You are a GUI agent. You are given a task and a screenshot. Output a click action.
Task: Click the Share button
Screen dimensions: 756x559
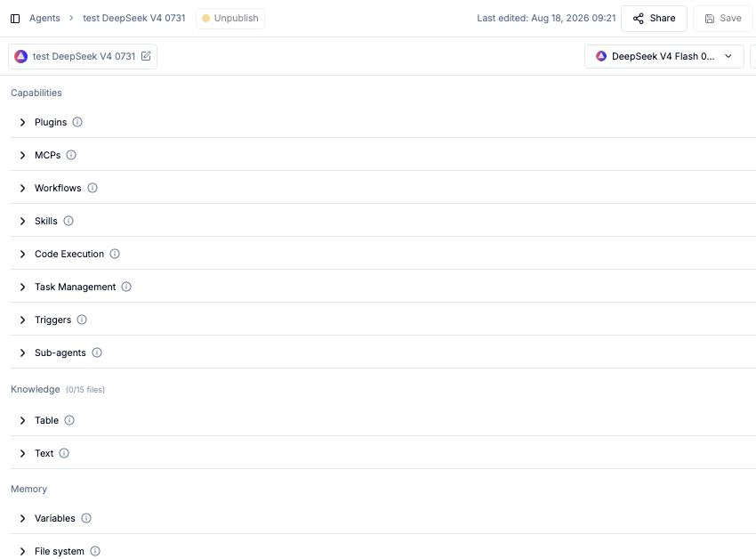(x=654, y=19)
